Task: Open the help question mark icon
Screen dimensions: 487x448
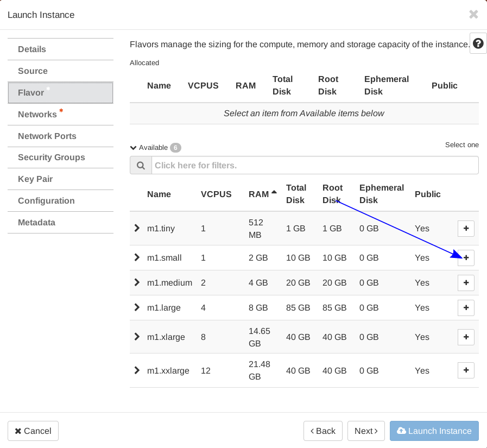Action: click(478, 43)
